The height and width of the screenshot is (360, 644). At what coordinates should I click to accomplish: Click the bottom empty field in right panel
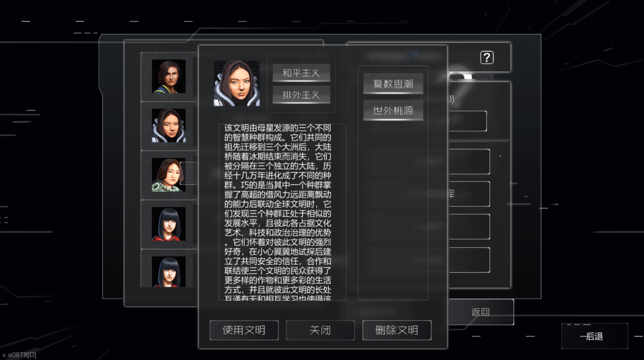[x=469, y=260]
